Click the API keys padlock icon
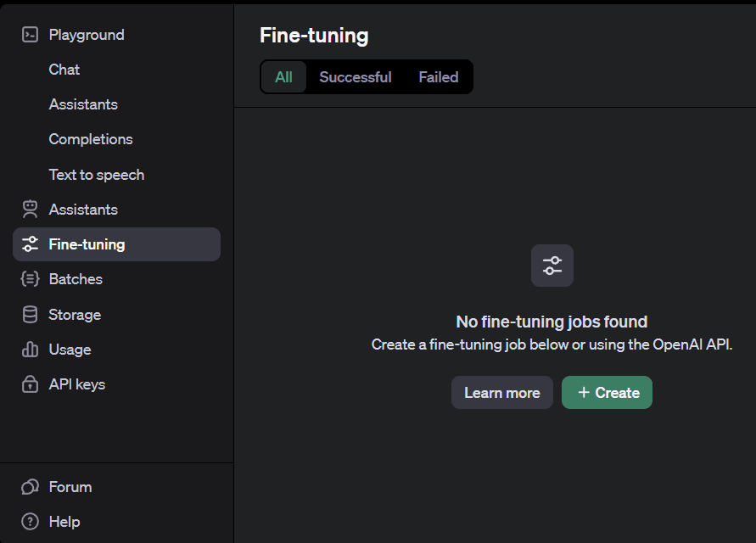The height and width of the screenshot is (543, 756). click(x=31, y=384)
